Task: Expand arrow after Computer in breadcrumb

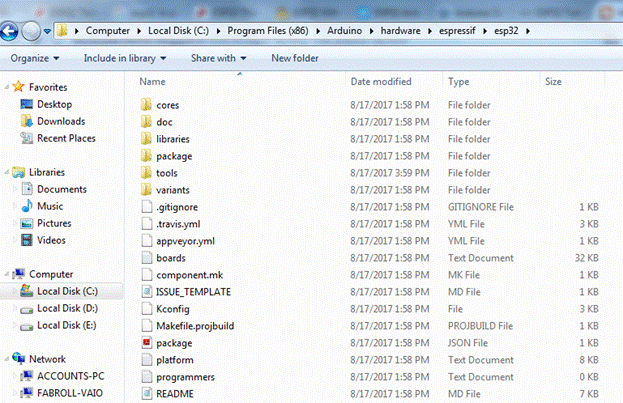Action: pyautogui.click(x=139, y=31)
